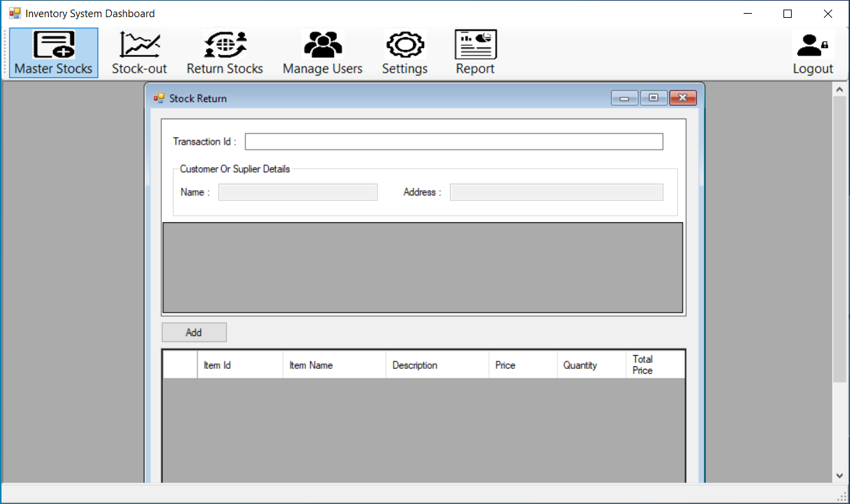Click the Quantity column header
The height and width of the screenshot is (504, 850).
click(x=591, y=365)
